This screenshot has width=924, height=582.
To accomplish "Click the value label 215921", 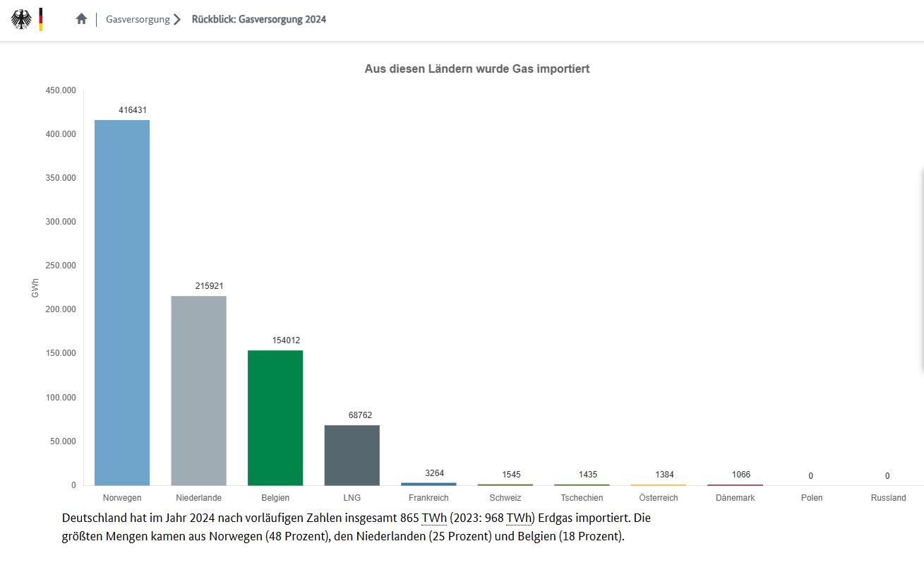I will (210, 286).
